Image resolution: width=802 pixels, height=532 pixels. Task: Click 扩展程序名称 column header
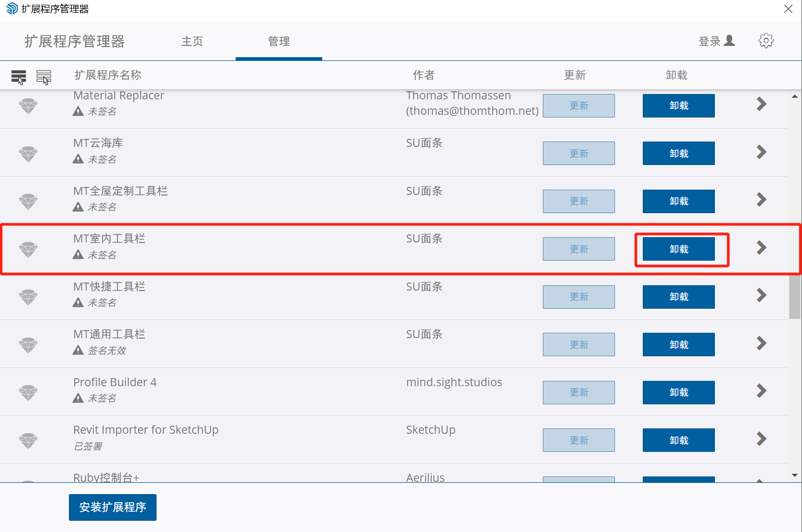click(x=108, y=75)
